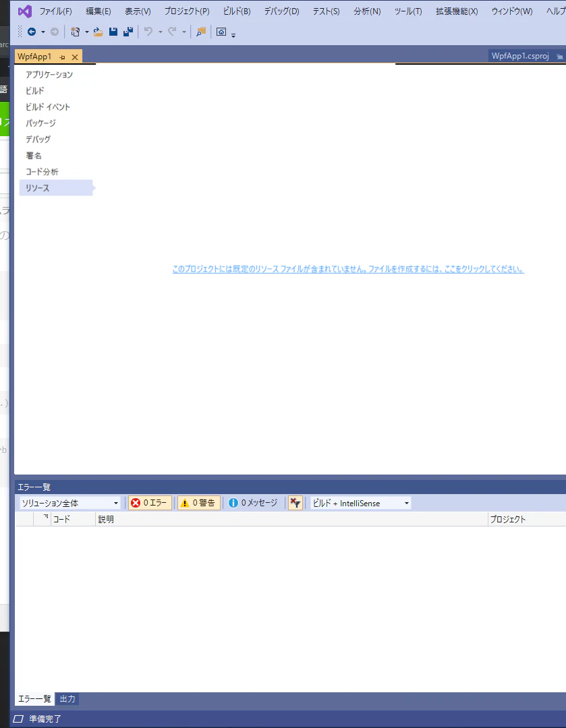Click the status bar icon beside 準備完了
The height and width of the screenshot is (728, 566).
click(18, 719)
